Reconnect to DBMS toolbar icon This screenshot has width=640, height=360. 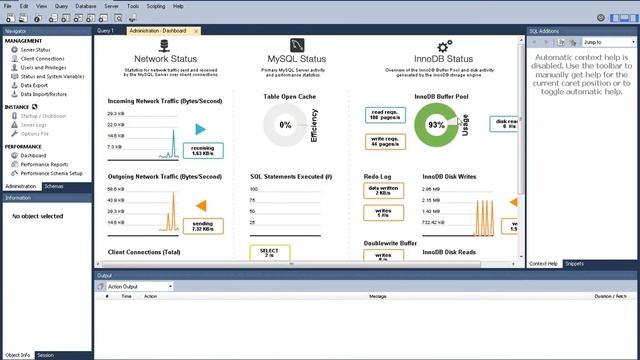click(132, 18)
